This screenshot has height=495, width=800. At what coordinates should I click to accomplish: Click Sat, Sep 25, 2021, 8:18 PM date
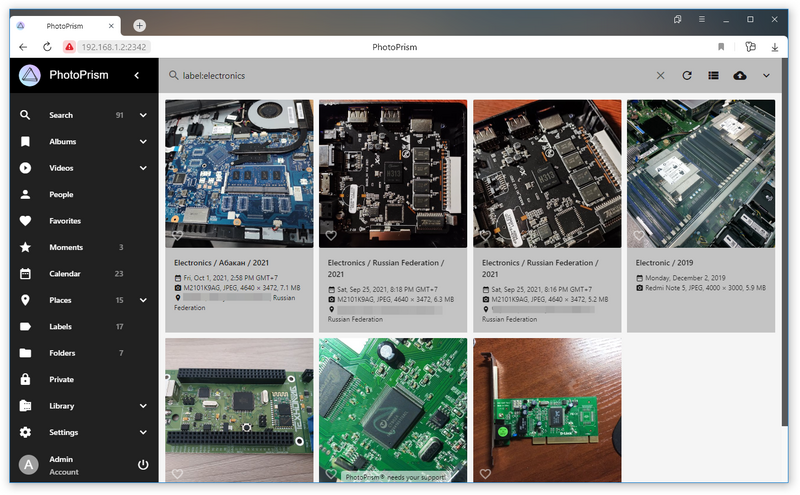387,289
